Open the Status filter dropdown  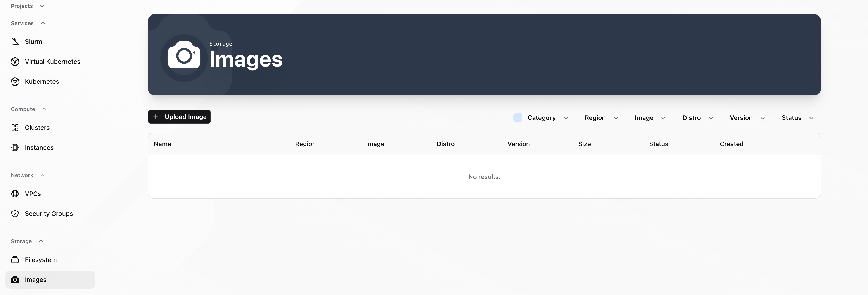797,118
